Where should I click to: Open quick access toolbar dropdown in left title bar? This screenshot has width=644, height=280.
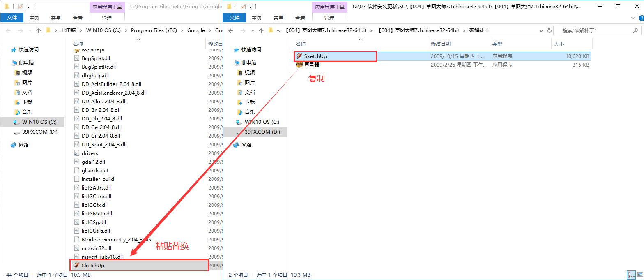point(28,7)
